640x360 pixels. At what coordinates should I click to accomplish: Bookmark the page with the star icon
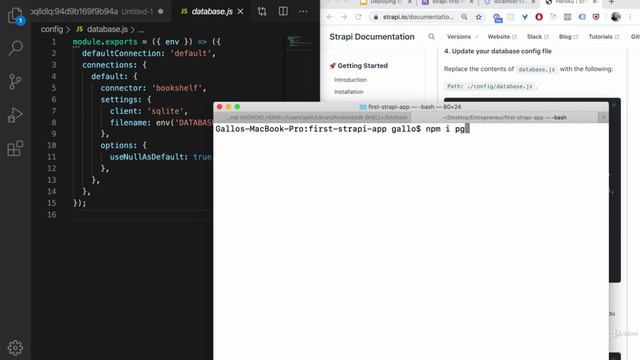click(478, 17)
